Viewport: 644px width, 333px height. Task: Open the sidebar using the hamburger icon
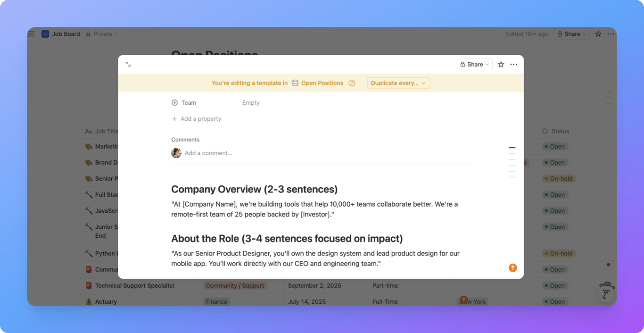[31, 33]
